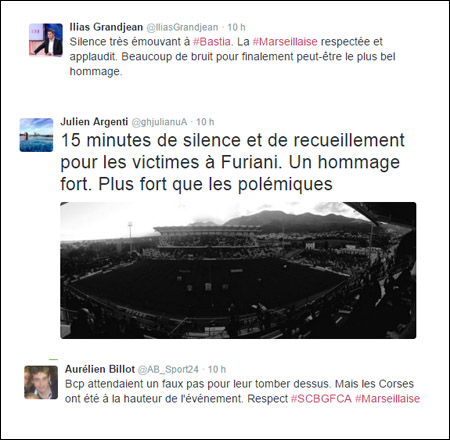Click the tweet text starting with Bcp attendaient
This screenshot has height=440, width=450.
[x=242, y=391]
